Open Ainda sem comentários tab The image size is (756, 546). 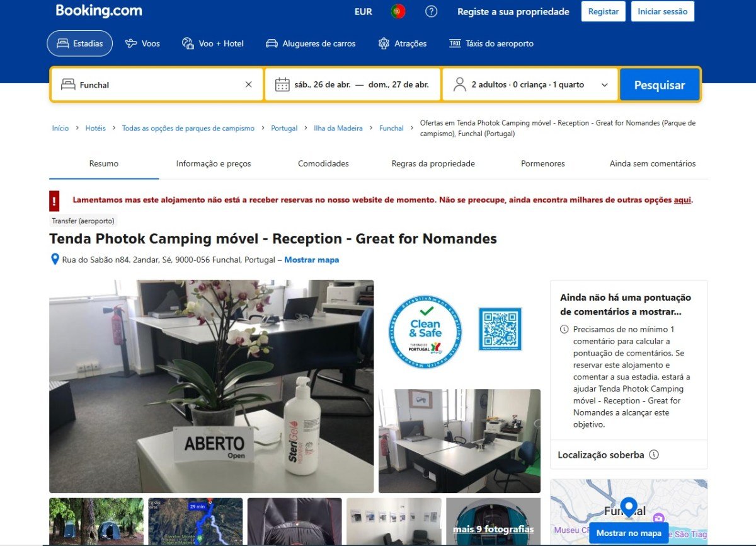pyautogui.click(x=653, y=163)
